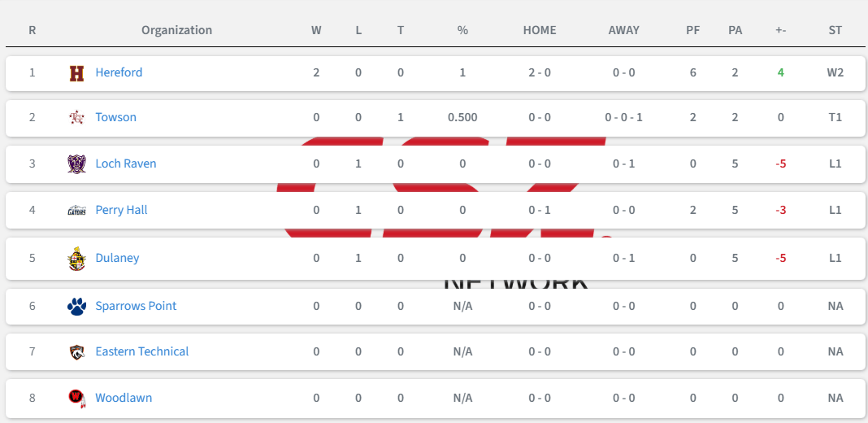The width and height of the screenshot is (868, 423).
Task: Open the Dulaney team link
Action: click(117, 258)
